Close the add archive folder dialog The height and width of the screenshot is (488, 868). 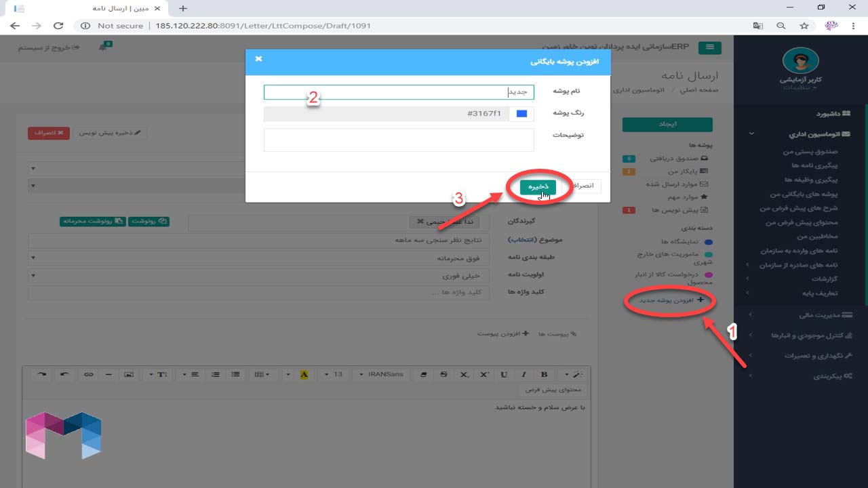[258, 59]
